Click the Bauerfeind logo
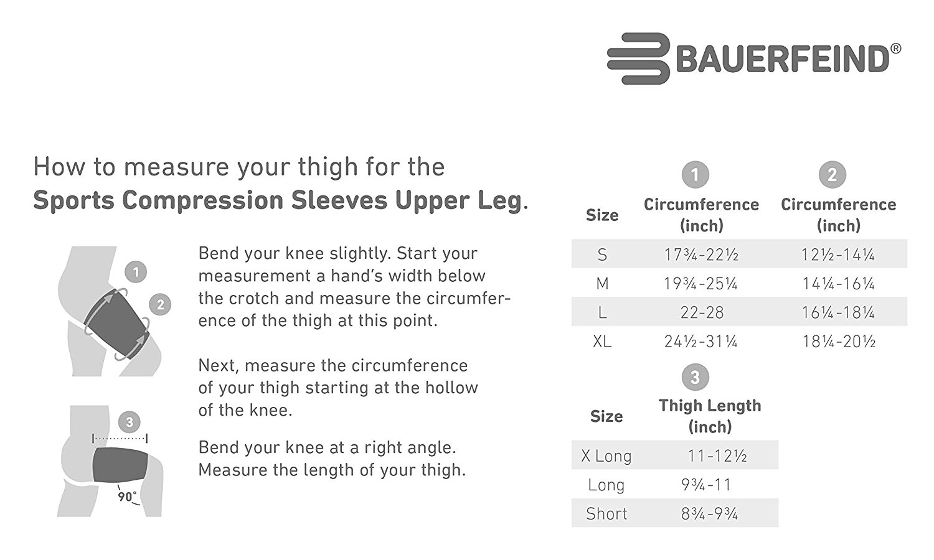 point(754,58)
